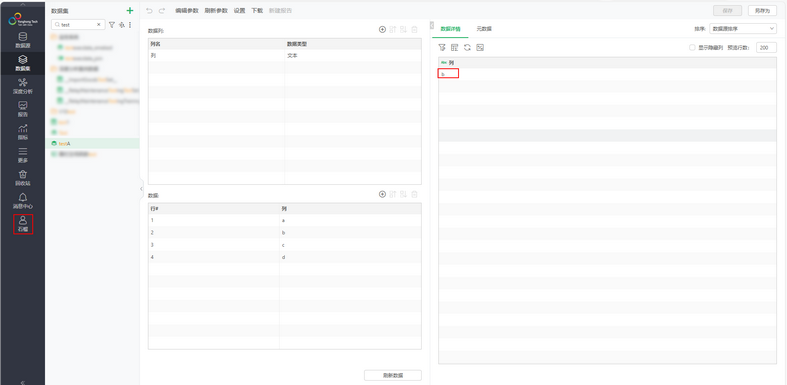Click 刷新参数 refresh parameters
This screenshot has height=385, width=787.
(x=216, y=11)
